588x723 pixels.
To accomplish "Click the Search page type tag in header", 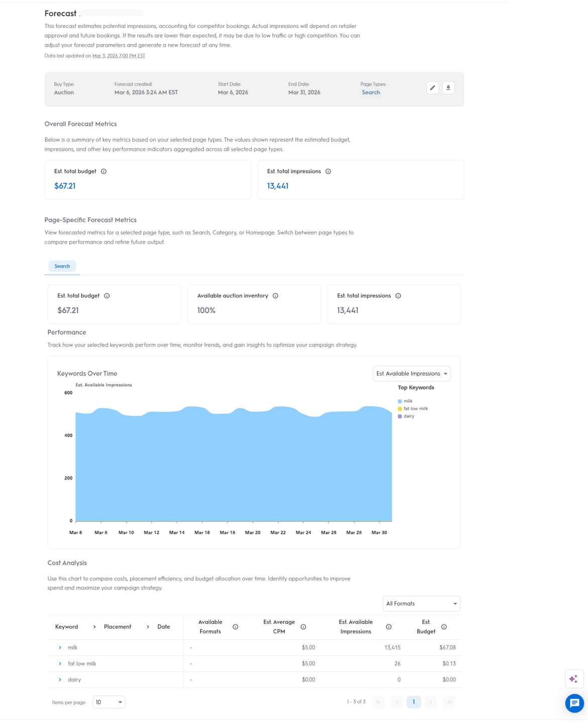I will pyautogui.click(x=371, y=93).
